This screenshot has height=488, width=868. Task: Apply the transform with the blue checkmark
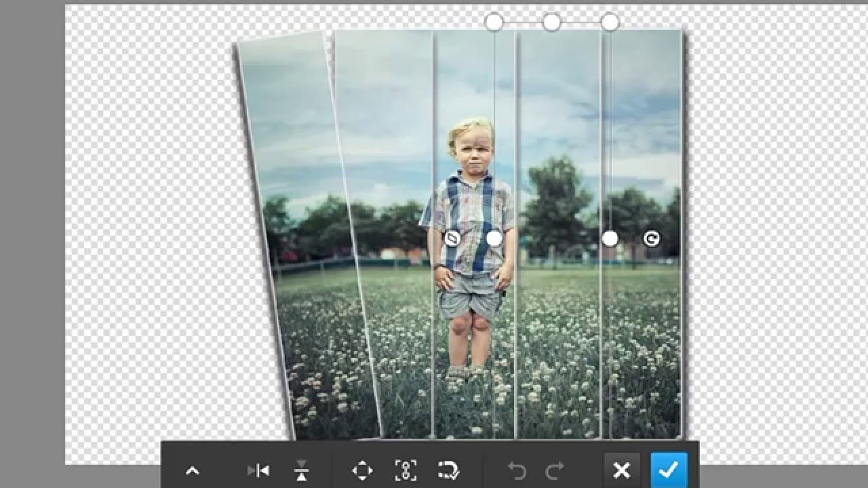[669, 470]
